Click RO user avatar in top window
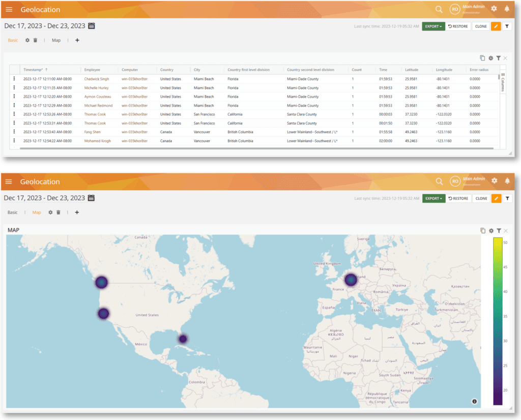Screen dimensions: 521x420 pyautogui.click(x=454, y=9)
